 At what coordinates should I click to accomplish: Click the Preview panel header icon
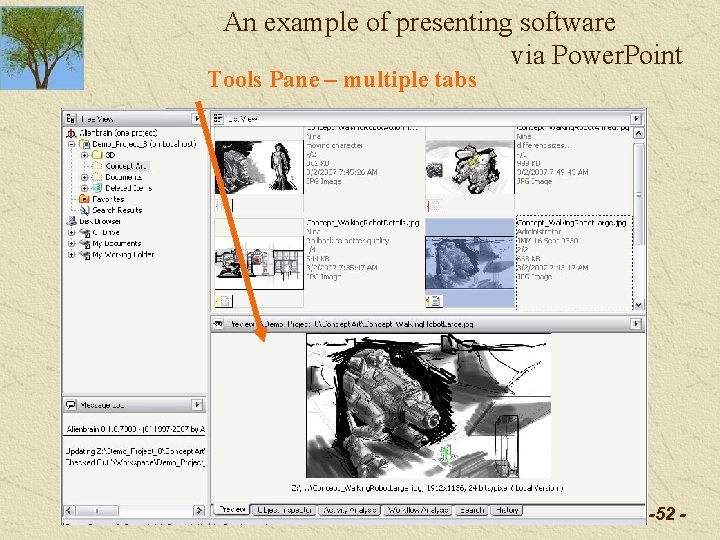(218, 324)
